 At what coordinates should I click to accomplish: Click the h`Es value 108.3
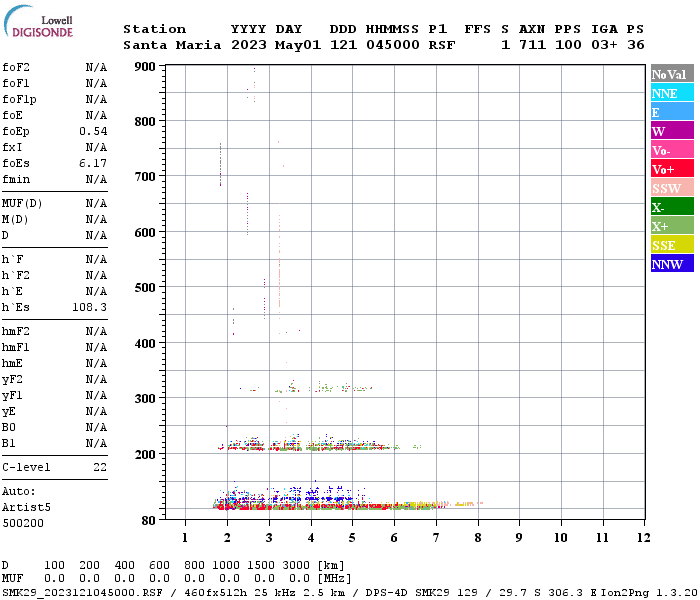click(x=89, y=307)
